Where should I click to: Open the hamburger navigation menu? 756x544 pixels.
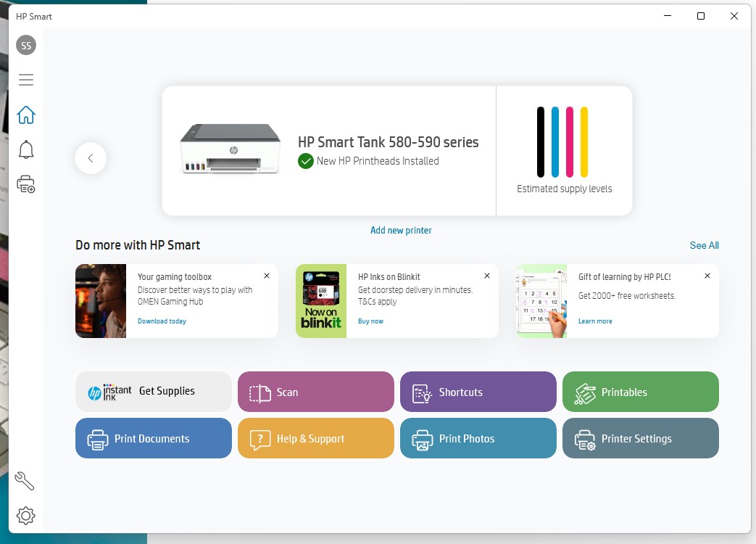click(x=26, y=80)
